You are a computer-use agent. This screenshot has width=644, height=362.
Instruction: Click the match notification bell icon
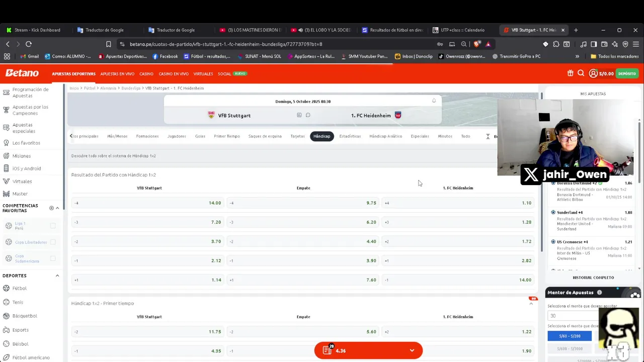434,101
